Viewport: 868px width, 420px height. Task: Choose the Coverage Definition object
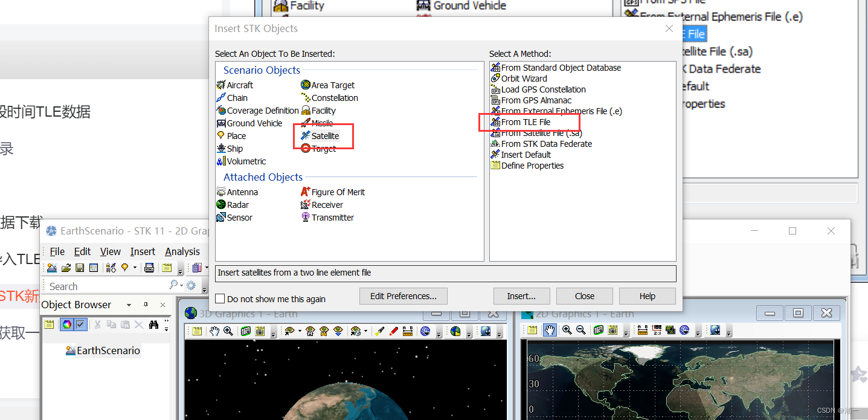257,111
